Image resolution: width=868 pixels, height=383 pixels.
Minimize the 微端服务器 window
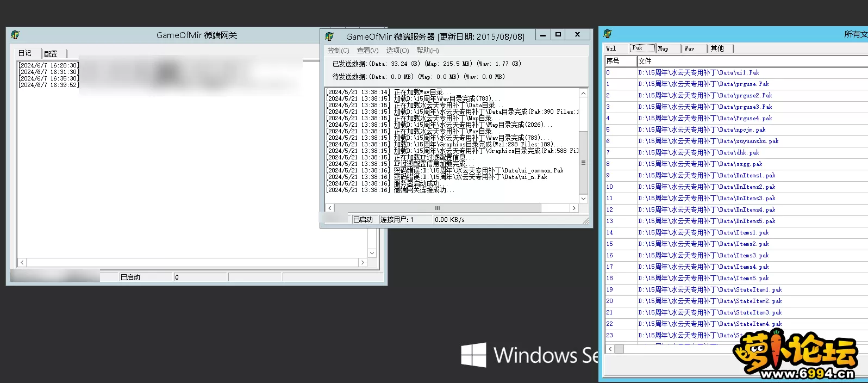[542, 34]
